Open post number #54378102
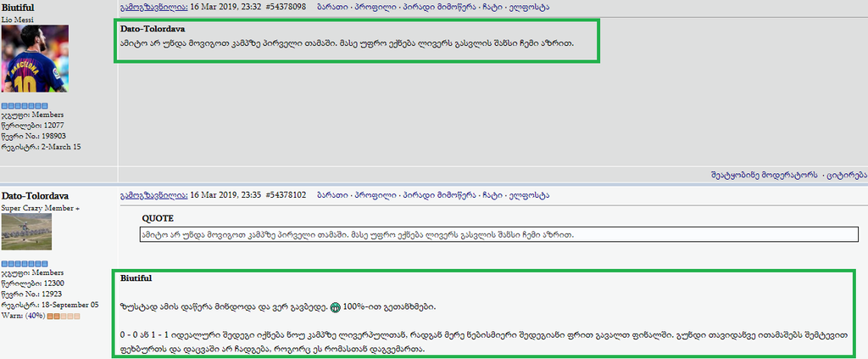This screenshot has height=359, width=868. pyautogui.click(x=287, y=195)
